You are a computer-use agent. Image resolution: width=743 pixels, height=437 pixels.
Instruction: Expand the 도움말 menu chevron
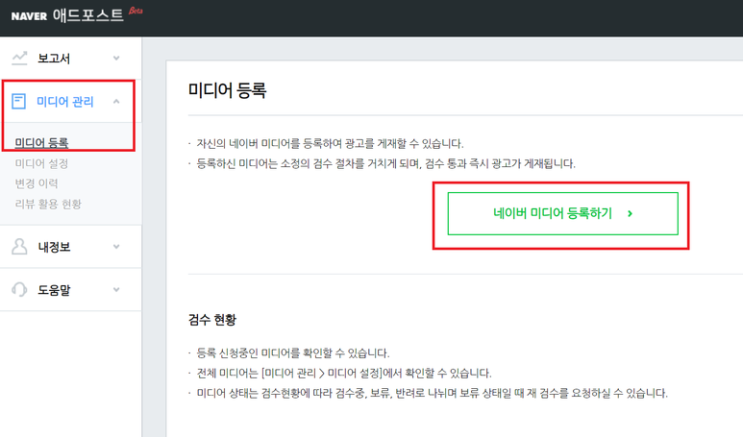[x=116, y=290]
